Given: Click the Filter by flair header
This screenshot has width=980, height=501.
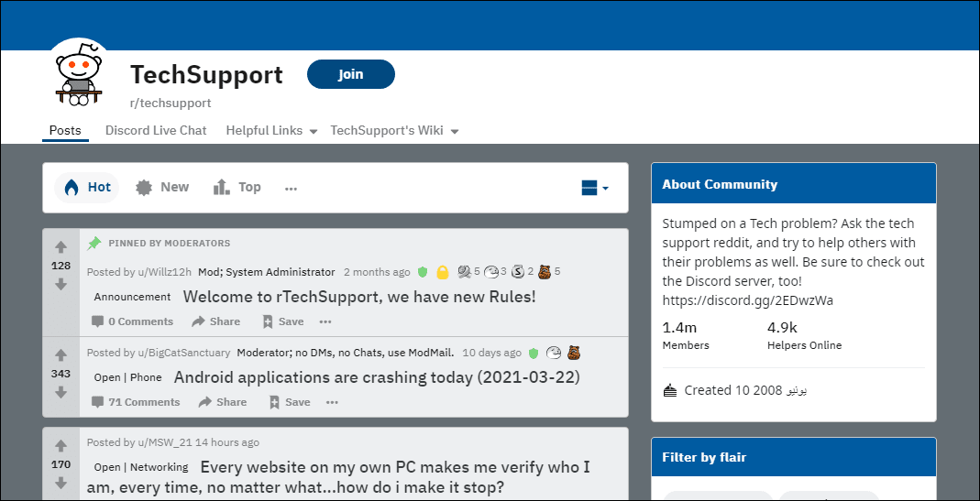Looking at the screenshot, I should click(x=794, y=457).
